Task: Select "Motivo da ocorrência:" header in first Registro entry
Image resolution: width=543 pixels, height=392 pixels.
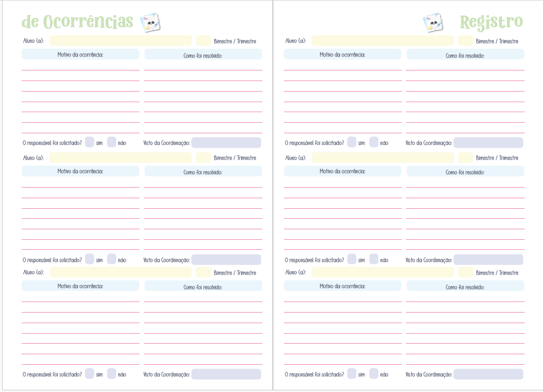Action: [x=342, y=54]
